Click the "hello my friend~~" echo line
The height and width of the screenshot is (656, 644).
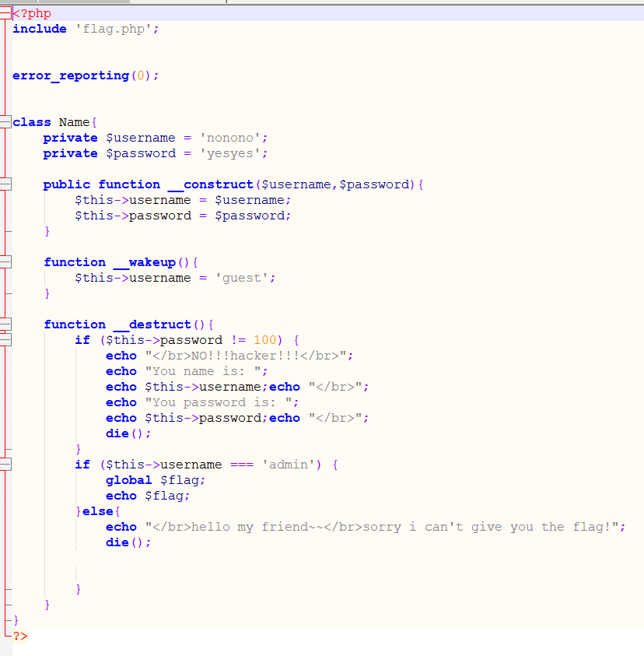pos(366,527)
